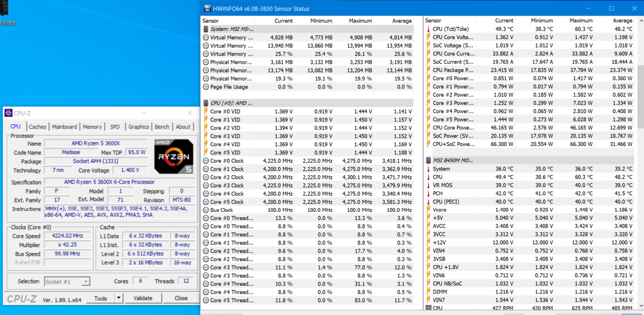Click the Vcore voltage bolt icon

[x=428, y=210]
